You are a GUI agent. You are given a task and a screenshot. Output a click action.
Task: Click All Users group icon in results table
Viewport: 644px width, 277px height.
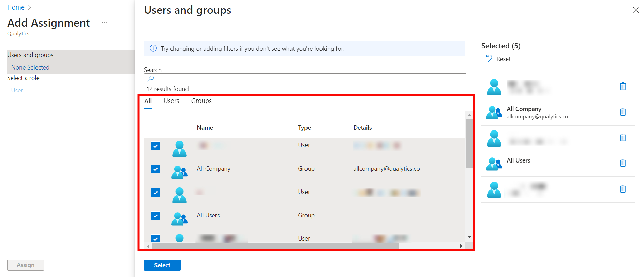coord(179,218)
